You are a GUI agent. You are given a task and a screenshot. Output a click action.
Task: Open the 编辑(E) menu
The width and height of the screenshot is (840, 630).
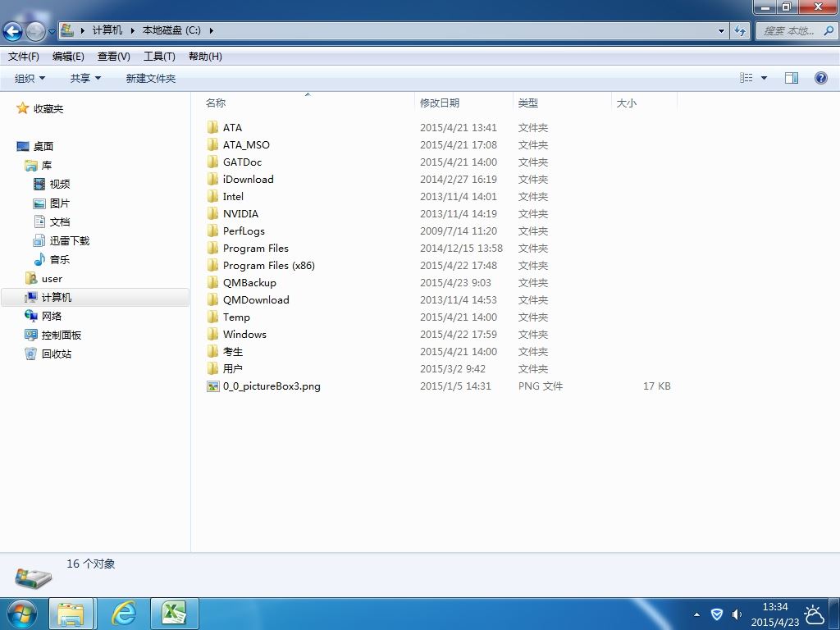pos(68,57)
